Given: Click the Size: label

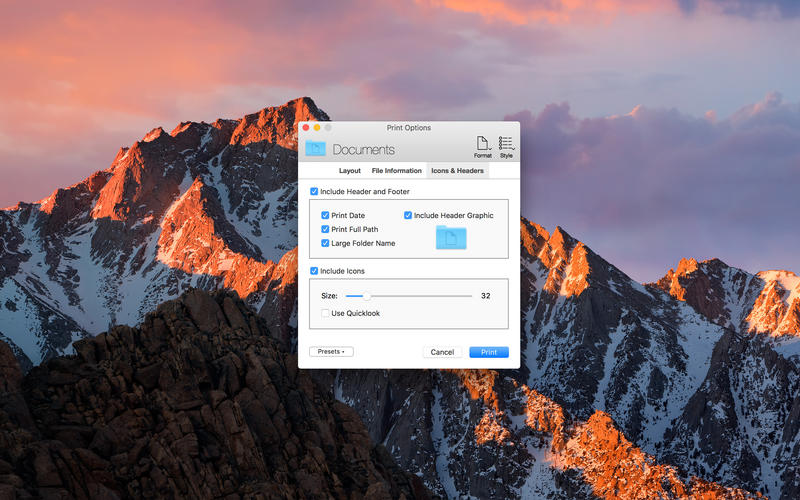Looking at the screenshot, I should [329, 295].
